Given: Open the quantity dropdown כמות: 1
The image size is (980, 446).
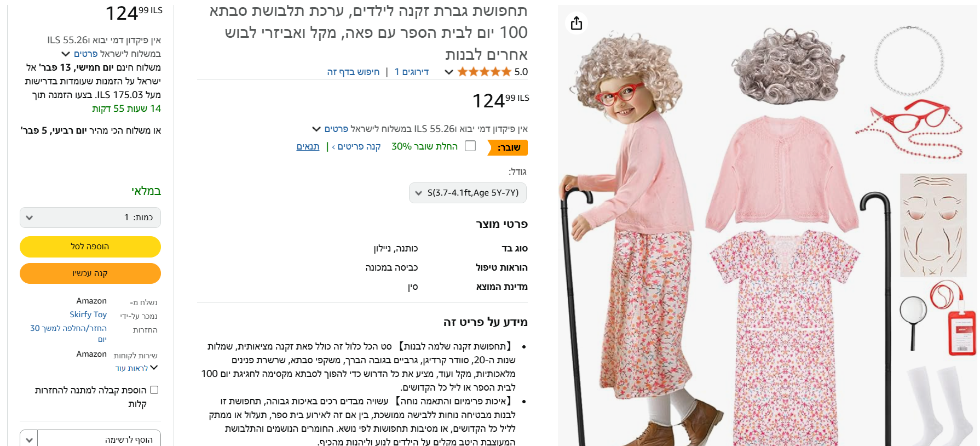Looking at the screenshot, I should (x=90, y=218).
